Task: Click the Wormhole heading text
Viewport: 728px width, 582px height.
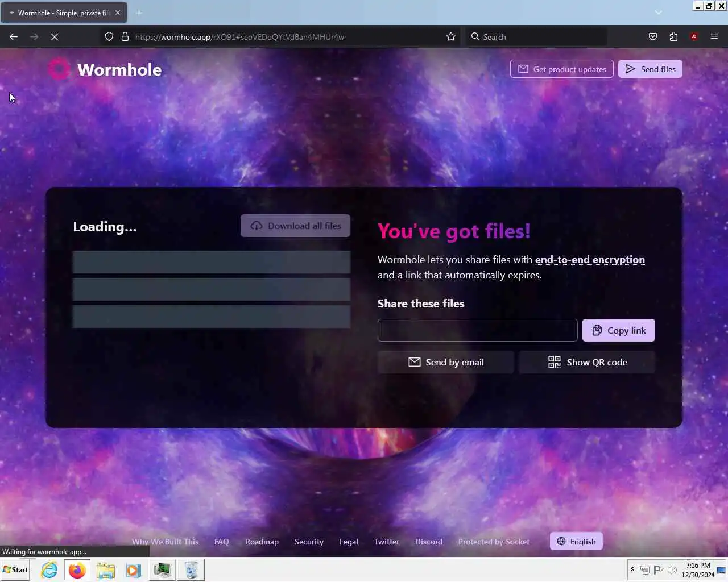Action: [x=119, y=69]
